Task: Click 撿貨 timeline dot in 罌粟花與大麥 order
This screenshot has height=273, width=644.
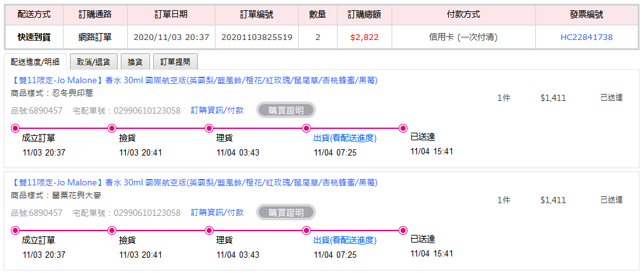Action: point(112,230)
